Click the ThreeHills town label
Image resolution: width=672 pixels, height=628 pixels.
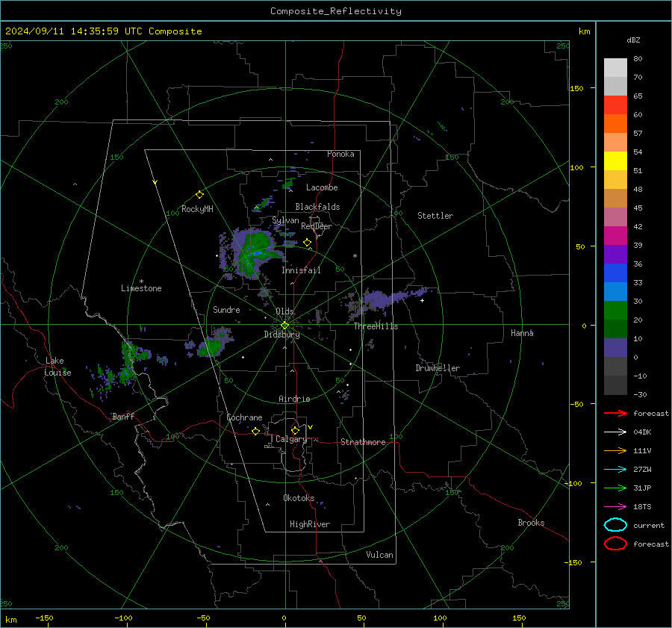376,326
